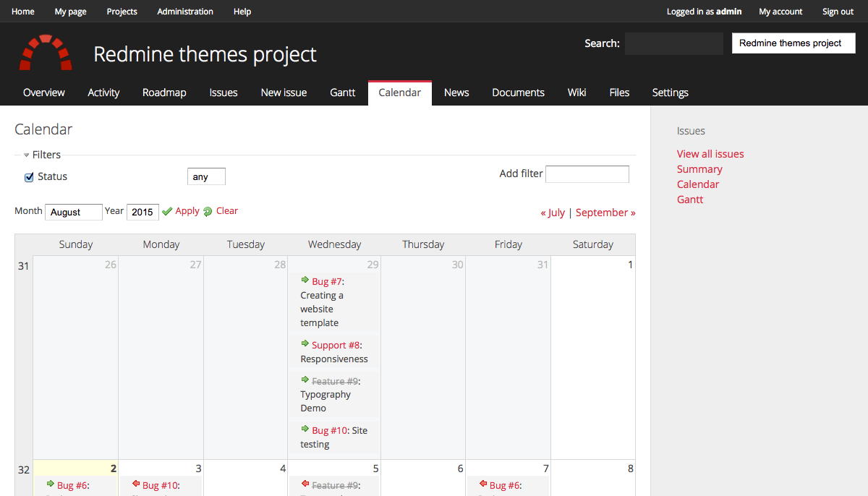Open the News tab

click(x=456, y=93)
